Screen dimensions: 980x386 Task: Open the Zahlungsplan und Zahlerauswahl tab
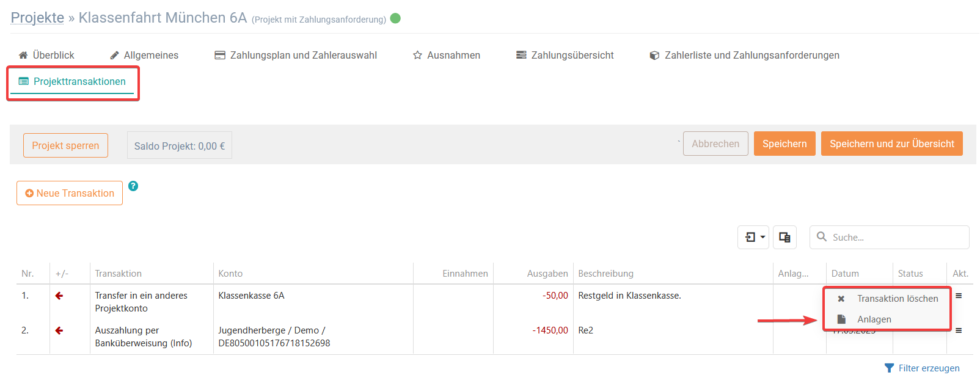tap(296, 55)
